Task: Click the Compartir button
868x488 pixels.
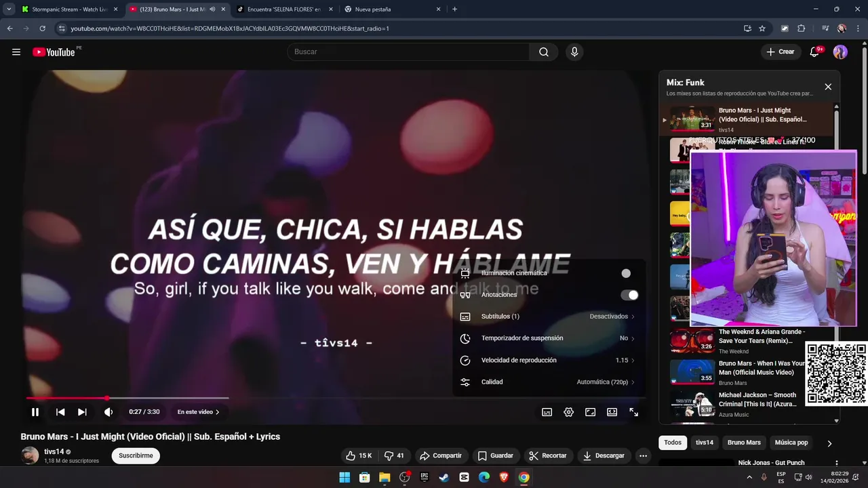Action: click(441, 455)
